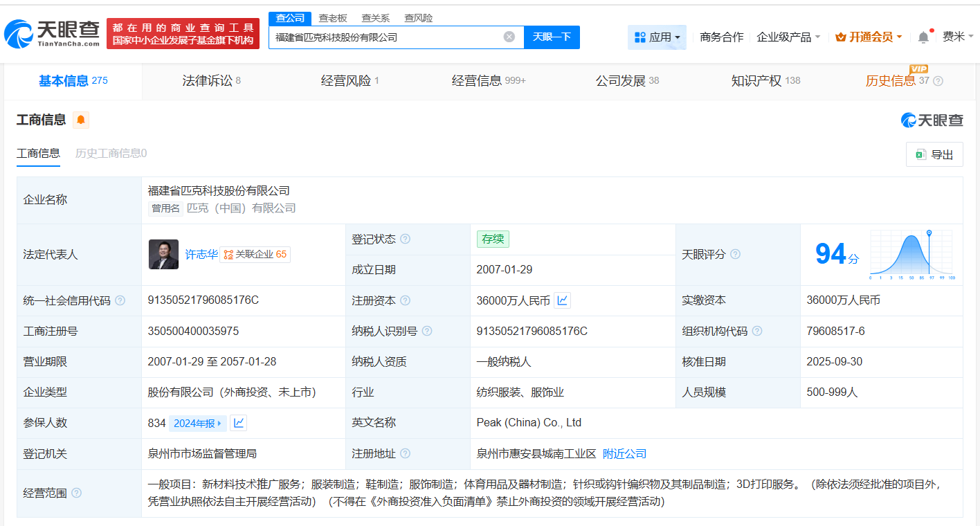Viewport: 980px width, 526px height.
Task: Switch to the 知识产权 tab
Action: (x=756, y=80)
